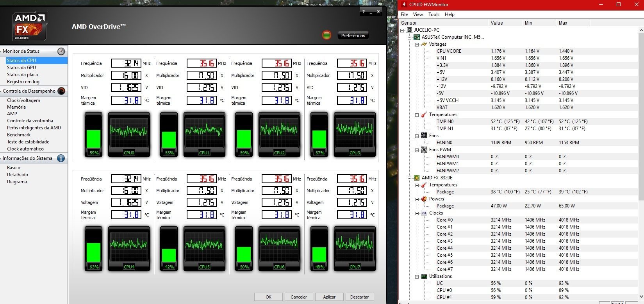
Task: Click the computer icon next to JUCELIO-PC
Action: (410, 30)
